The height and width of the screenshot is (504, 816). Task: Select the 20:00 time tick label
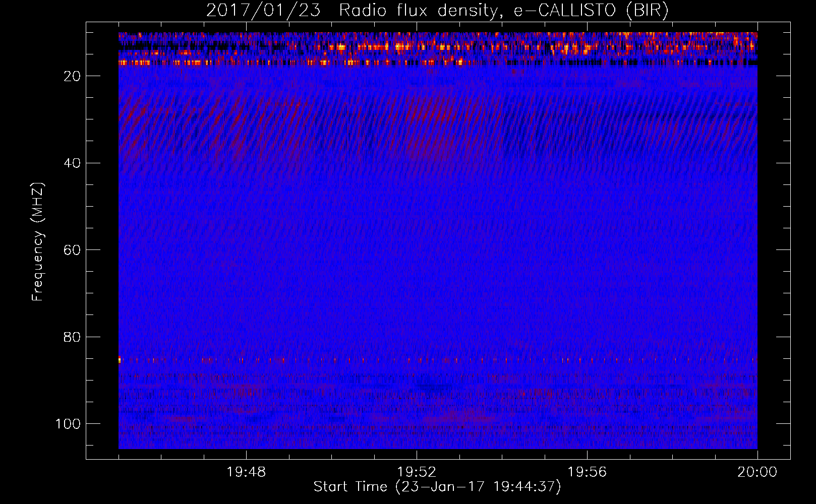(757, 472)
